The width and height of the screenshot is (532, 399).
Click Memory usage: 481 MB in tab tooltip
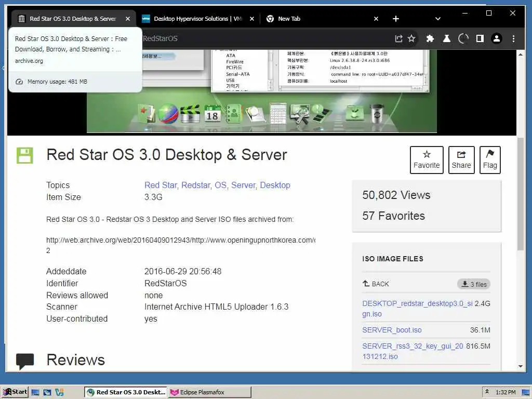click(57, 82)
